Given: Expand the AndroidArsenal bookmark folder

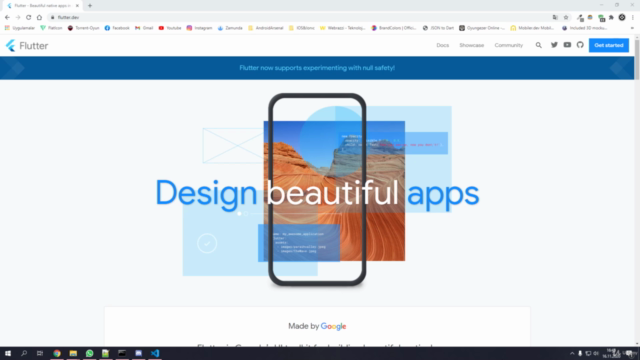Looking at the screenshot, I should tap(265, 28).
